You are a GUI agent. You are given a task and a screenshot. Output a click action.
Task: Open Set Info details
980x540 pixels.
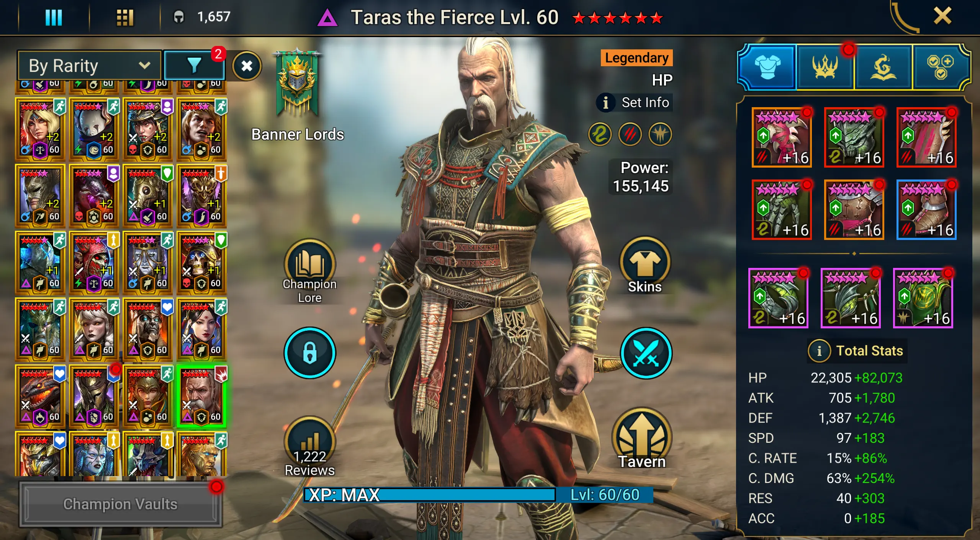click(x=634, y=102)
